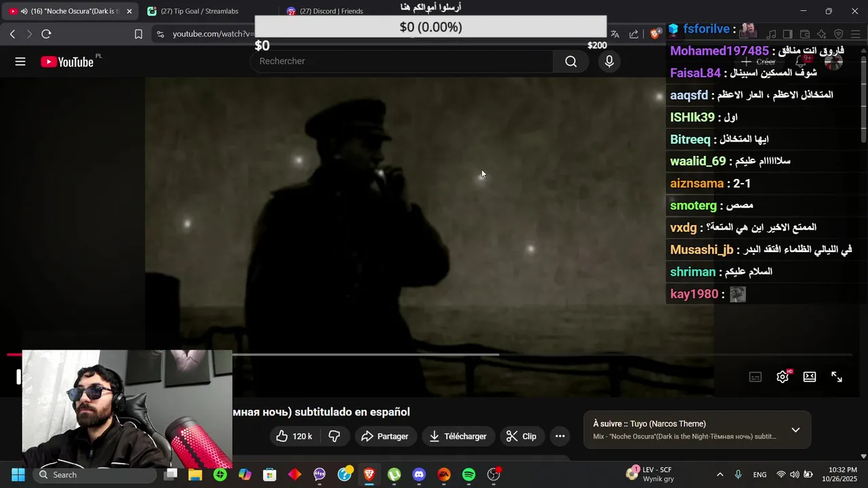Close the Noche Oscura YouTube tab
Screen dimensions: 868x488
(x=129, y=11)
